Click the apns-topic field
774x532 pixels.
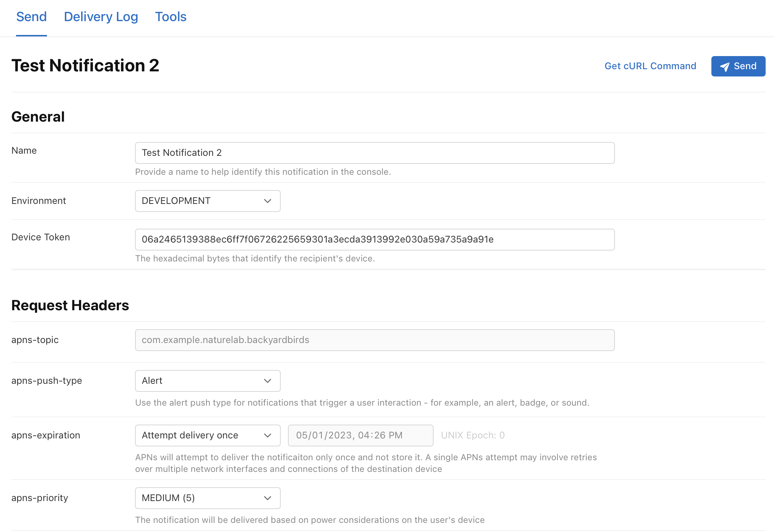(x=375, y=340)
